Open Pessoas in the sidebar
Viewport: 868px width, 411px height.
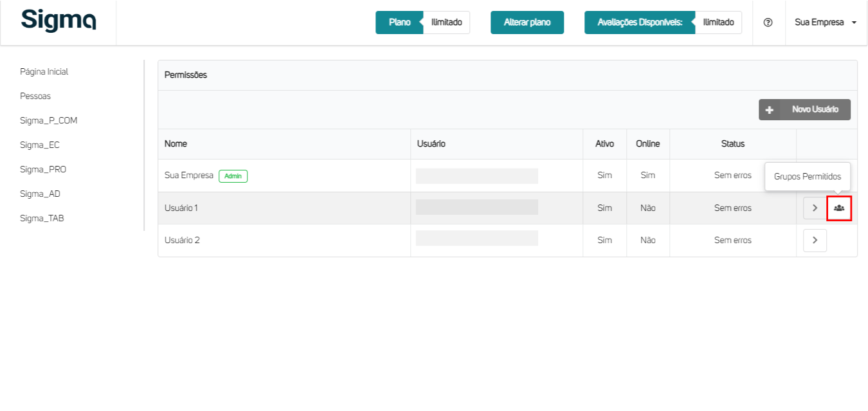coord(35,96)
